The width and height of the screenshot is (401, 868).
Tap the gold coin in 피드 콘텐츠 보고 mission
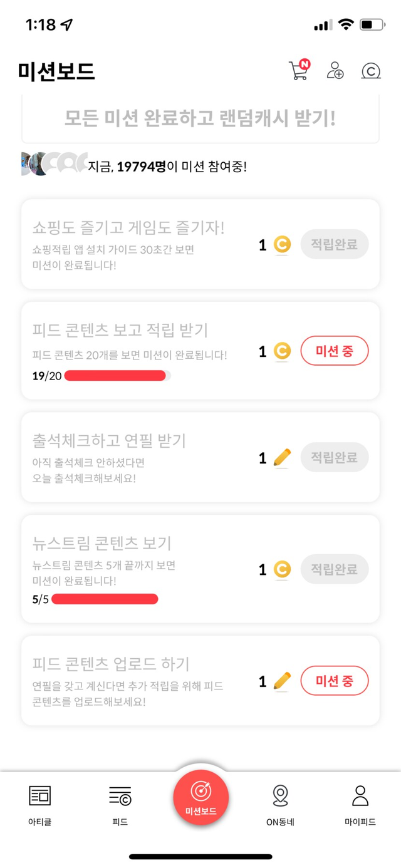pyautogui.click(x=282, y=352)
